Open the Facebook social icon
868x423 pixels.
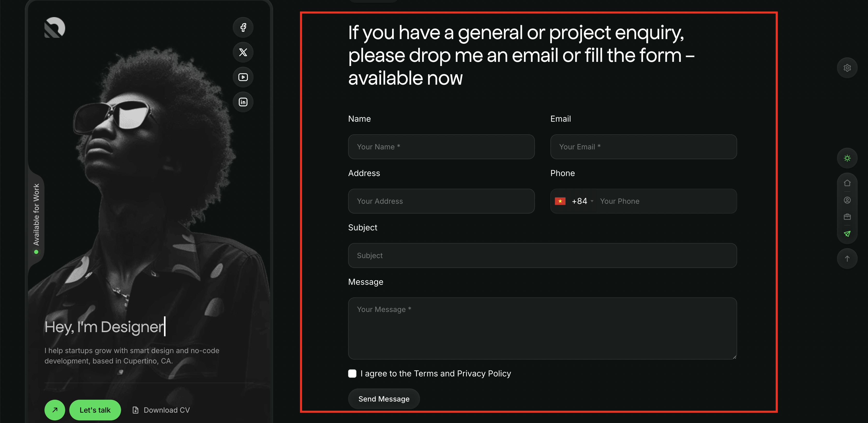point(243,27)
